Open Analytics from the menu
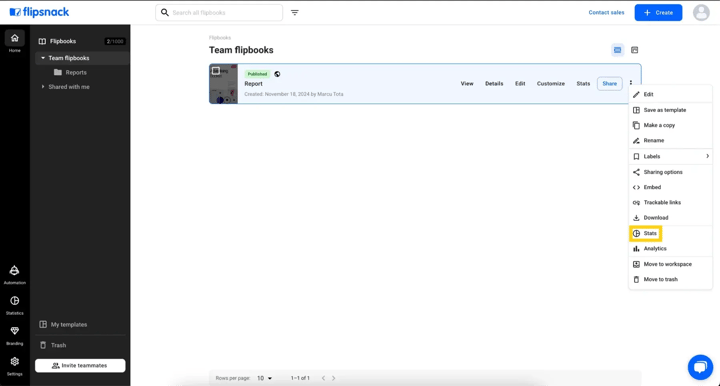Image resolution: width=720 pixels, height=386 pixels. point(670,249)
